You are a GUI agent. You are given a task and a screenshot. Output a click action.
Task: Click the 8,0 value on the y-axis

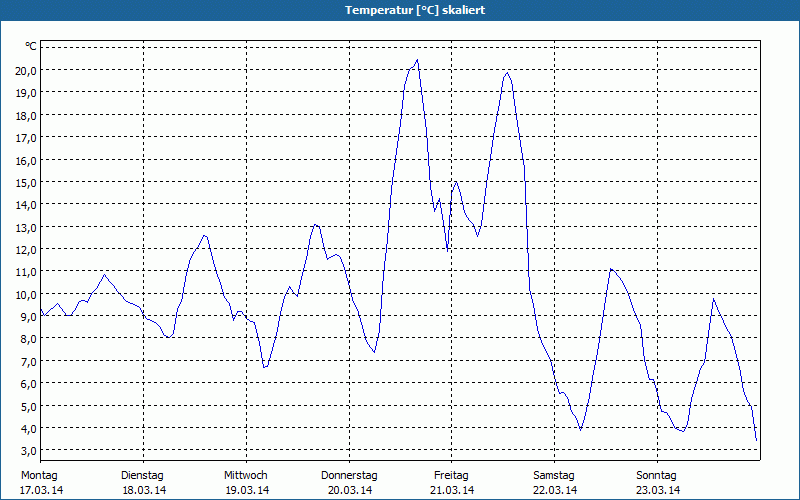pos(28,339)
